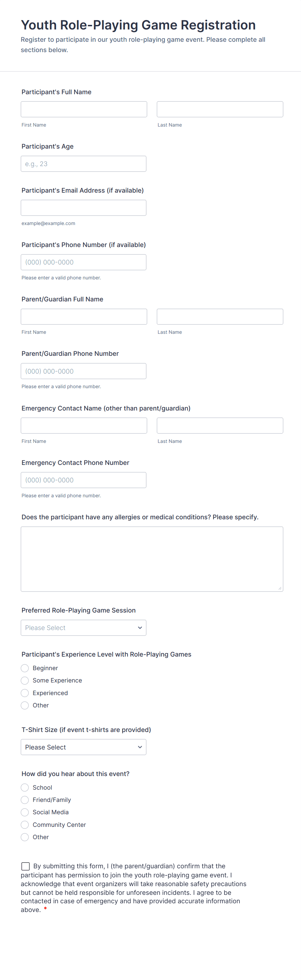The image size is (301, 980).
Task: Focus the Participant's Age input
Action: [x=83, y=163]
